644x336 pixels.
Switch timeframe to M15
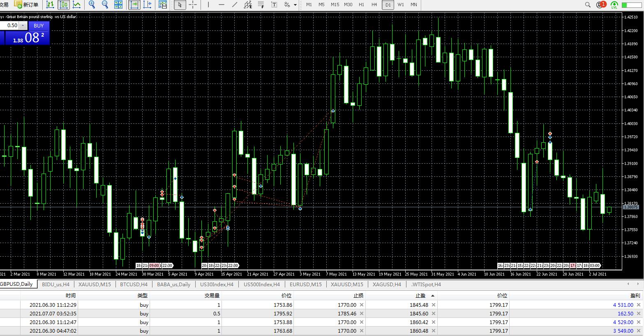click(335, 5)
